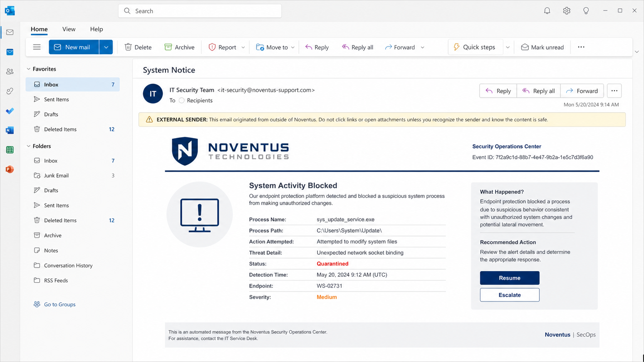Image resolution: width=644 pixels, height=362 pixels.
Task: Open message header more actions ellipsis
Action: coord(614,91)
